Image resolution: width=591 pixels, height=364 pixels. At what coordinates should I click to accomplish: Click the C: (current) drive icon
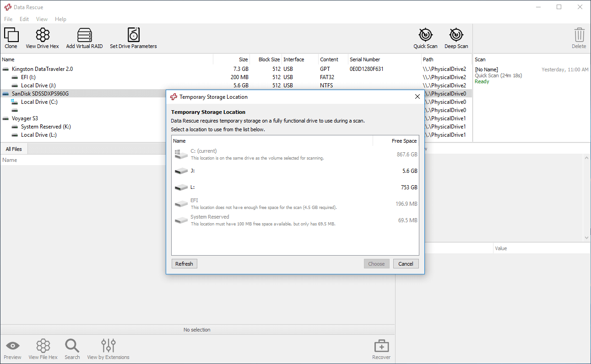click(x=181, y=155)
